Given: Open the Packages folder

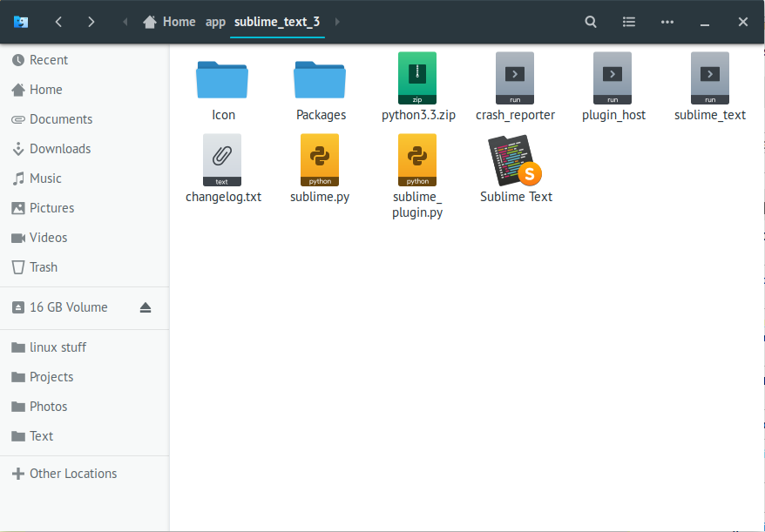Looking at the screenshot, I should (x=320, y=77).
